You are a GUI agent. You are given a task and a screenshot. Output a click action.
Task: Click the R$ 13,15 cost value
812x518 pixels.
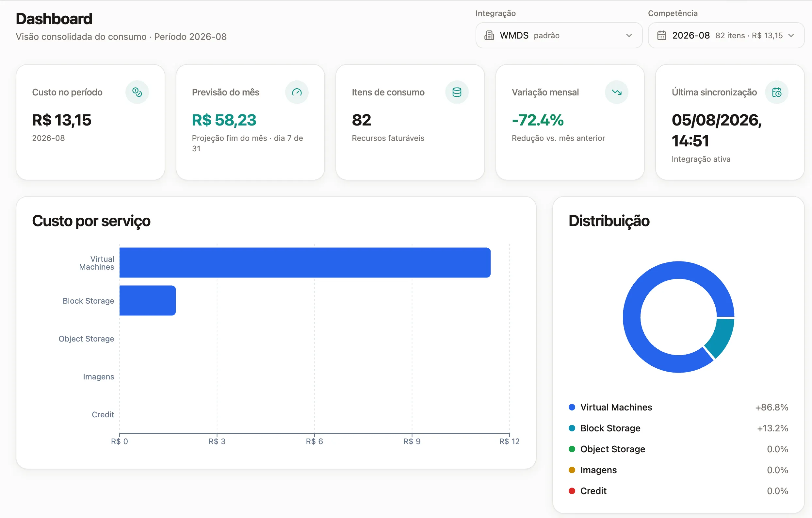[x=62, y=120]
